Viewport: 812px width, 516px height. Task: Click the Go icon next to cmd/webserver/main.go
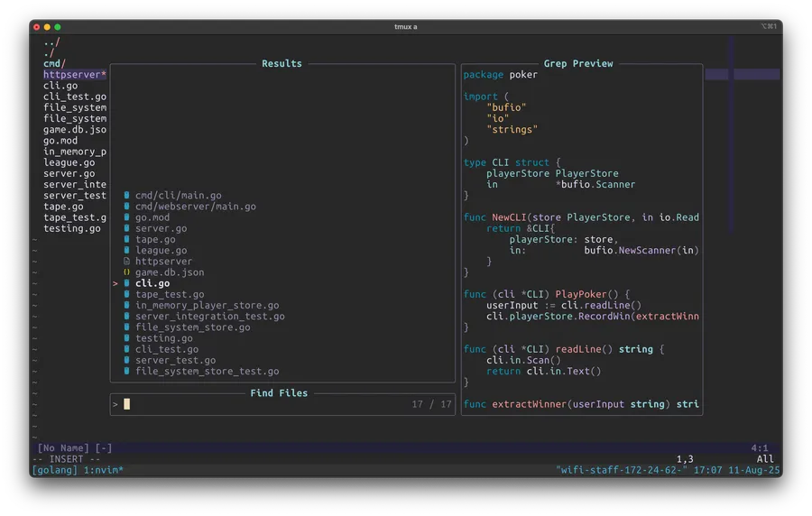pyautogui.click(x=126, y=206)
